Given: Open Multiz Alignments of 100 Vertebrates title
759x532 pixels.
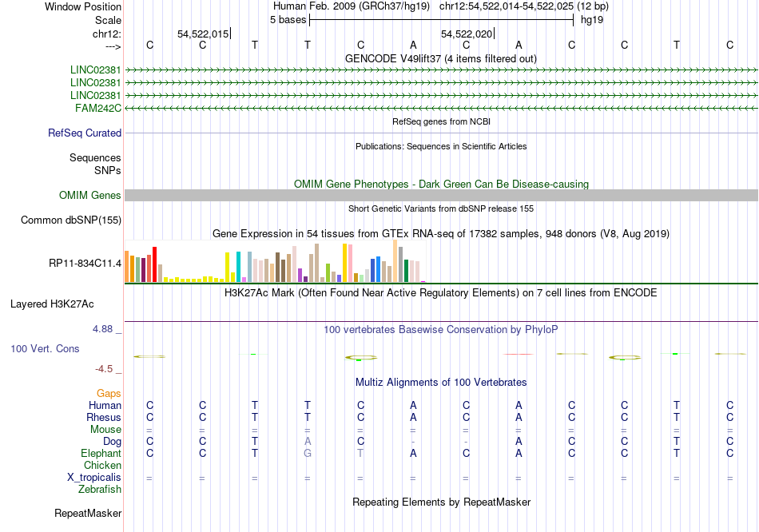Looking at the screenshot, I should coord(441,382).
